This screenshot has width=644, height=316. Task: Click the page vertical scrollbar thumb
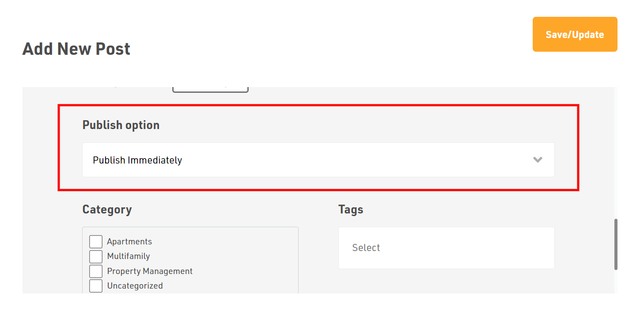pos(616,244)
